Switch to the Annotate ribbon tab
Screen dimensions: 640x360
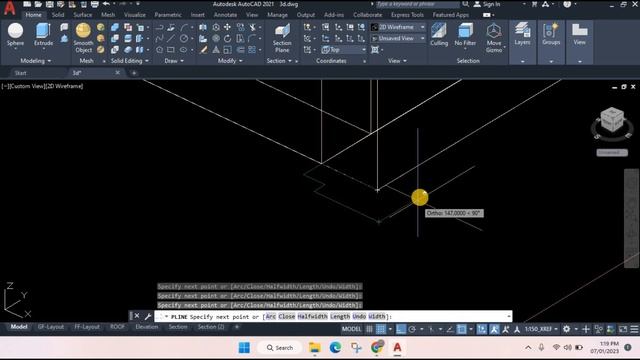pos(225,15)
